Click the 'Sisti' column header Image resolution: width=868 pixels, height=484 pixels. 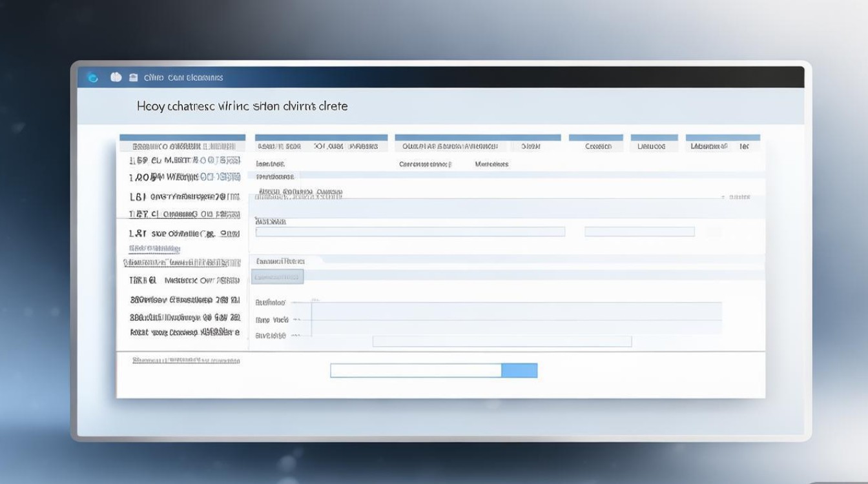pyautogui.click(x=530, y=146)
